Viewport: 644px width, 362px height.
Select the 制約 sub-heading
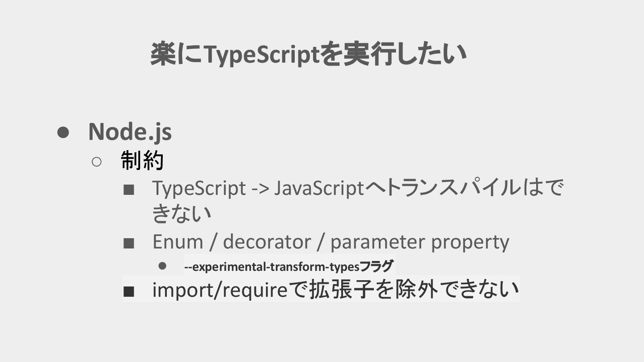point(142,161)
